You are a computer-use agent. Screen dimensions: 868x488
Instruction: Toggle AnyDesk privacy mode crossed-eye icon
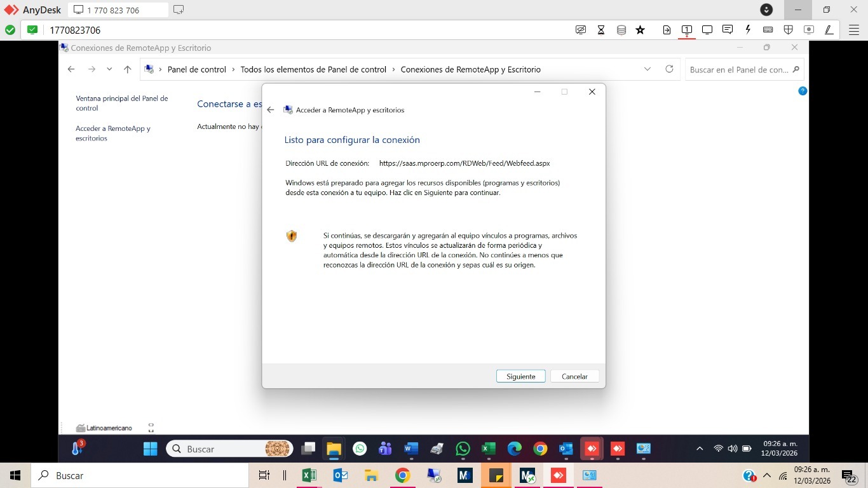(580, 30)
